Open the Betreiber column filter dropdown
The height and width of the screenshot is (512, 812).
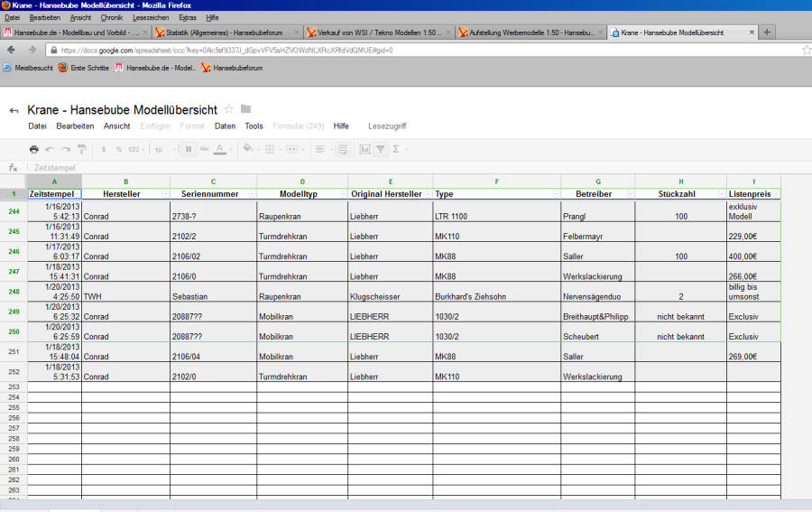[x=630, y=194]
